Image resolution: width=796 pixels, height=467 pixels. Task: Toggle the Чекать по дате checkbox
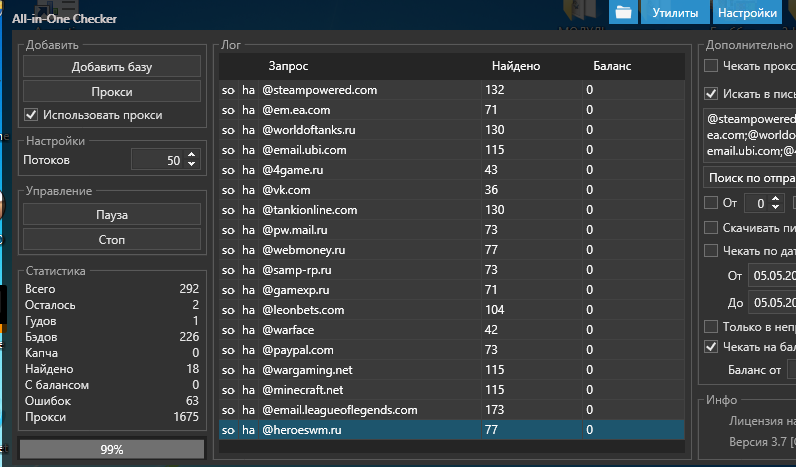coord(711,251)
